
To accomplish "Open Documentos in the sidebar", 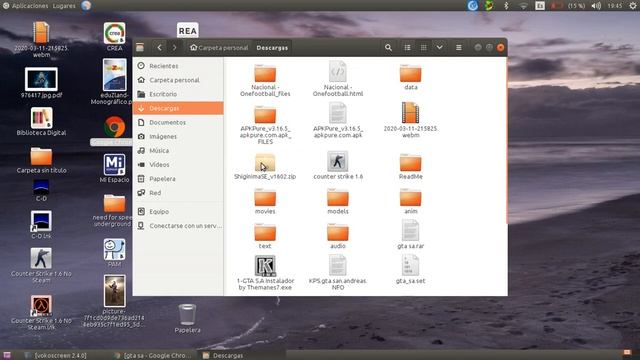I will 178,122.
